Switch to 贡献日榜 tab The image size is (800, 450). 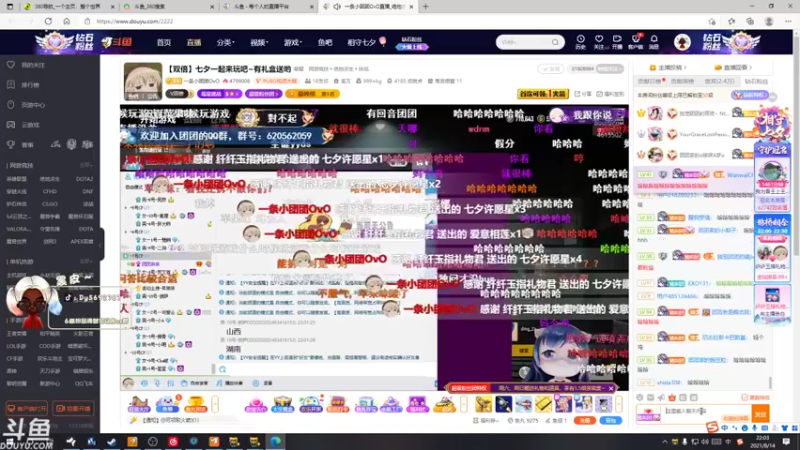pos(649,81)
